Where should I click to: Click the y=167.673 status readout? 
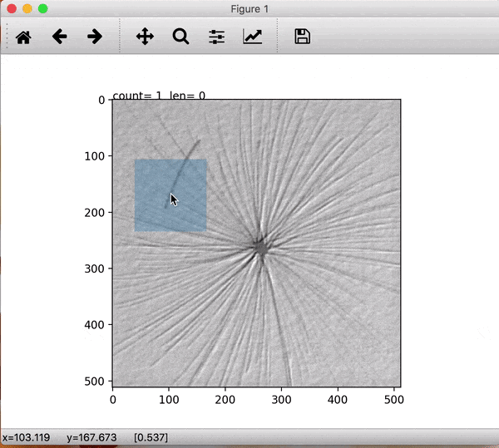point(91,437)
